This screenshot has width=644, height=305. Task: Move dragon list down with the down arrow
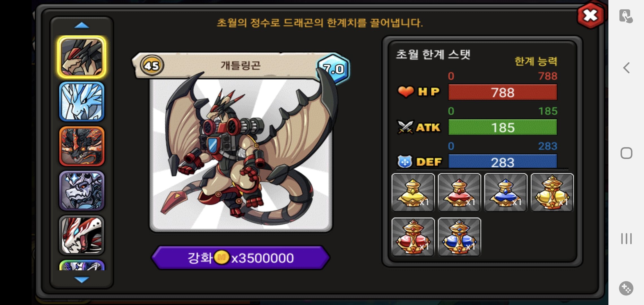pos(82,280)
